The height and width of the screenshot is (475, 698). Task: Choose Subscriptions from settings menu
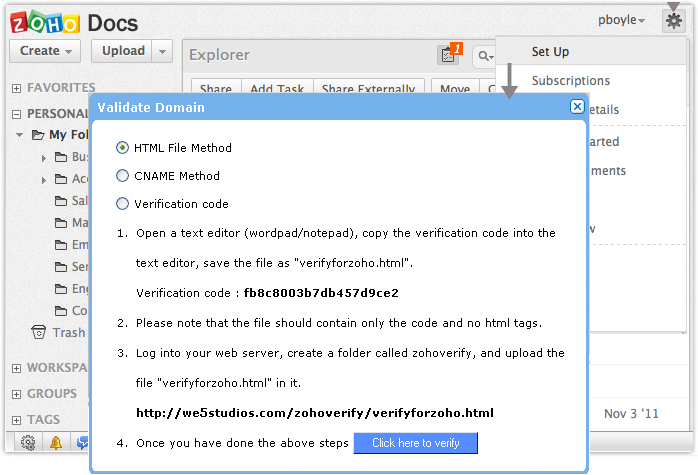tap(571, 81)
